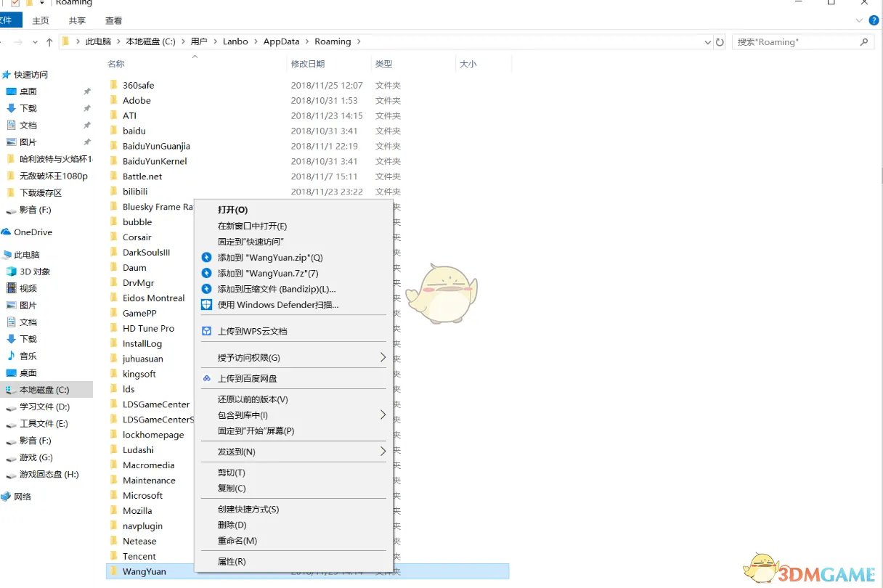Select 属性 from the context menu
Screen dimensions: 883x588
(232, 561)
